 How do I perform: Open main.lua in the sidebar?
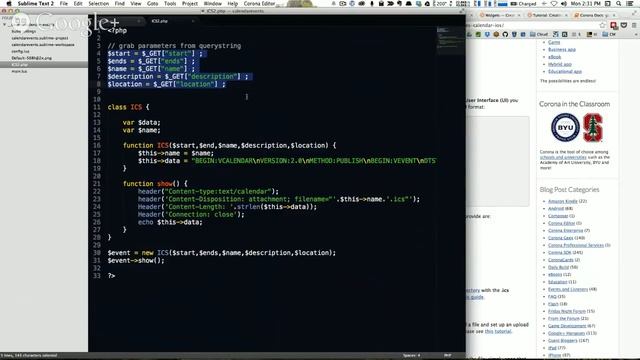19,71
